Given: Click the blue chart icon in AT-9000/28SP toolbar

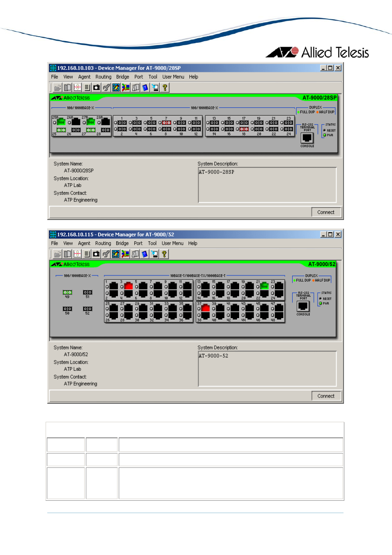Looking at the screenshot, I should coord(116,88).
